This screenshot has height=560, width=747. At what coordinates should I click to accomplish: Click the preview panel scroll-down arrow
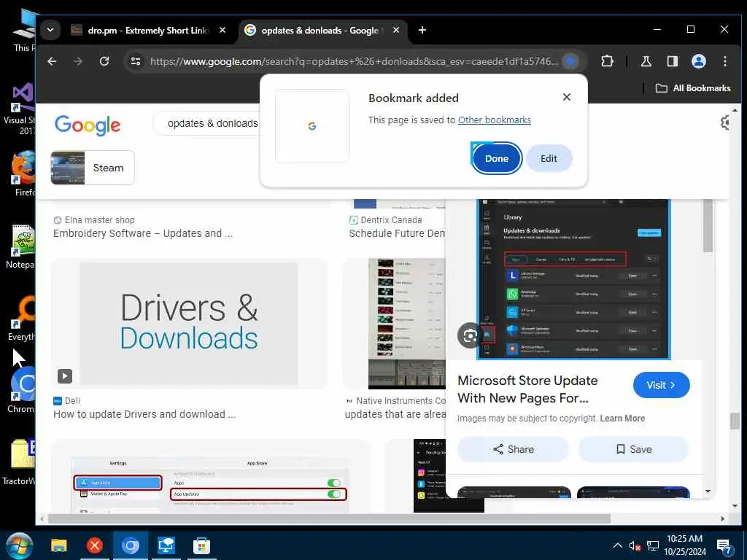point(708,491)
